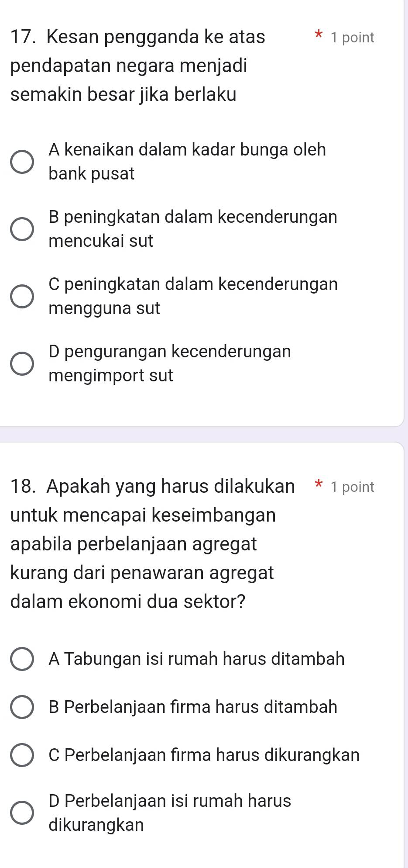
Task: Mark the radio circle for 'kecenderungan mengguna sut'
Action: [22, 296]
